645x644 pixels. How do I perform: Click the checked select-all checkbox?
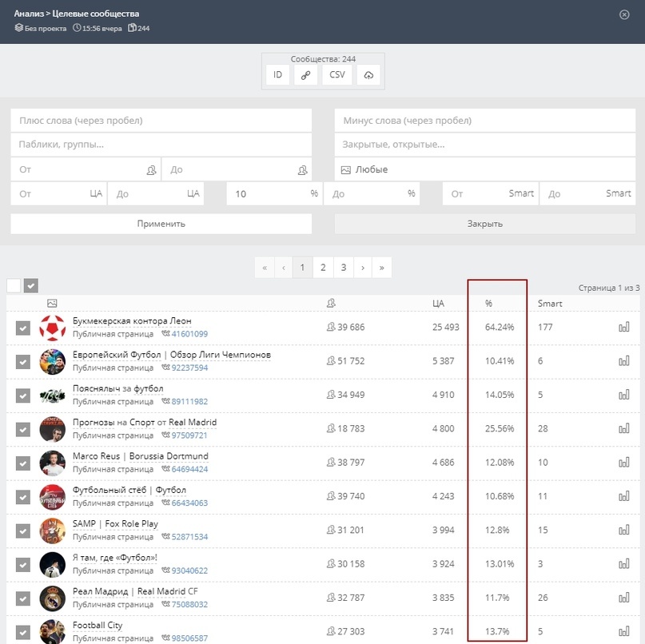(31, 285)
